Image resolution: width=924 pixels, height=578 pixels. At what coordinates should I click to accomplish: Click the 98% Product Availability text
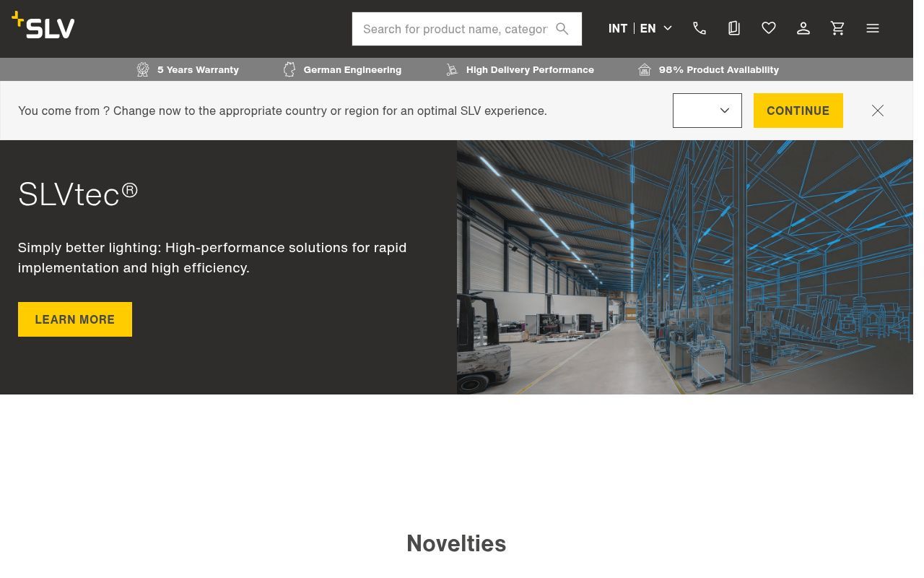(x=719, y=69)
